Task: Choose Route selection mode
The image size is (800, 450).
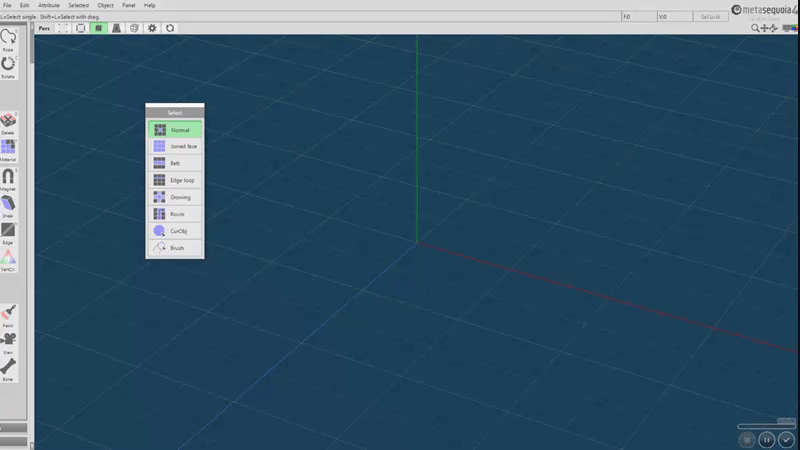Action: [x=175, y=214]
